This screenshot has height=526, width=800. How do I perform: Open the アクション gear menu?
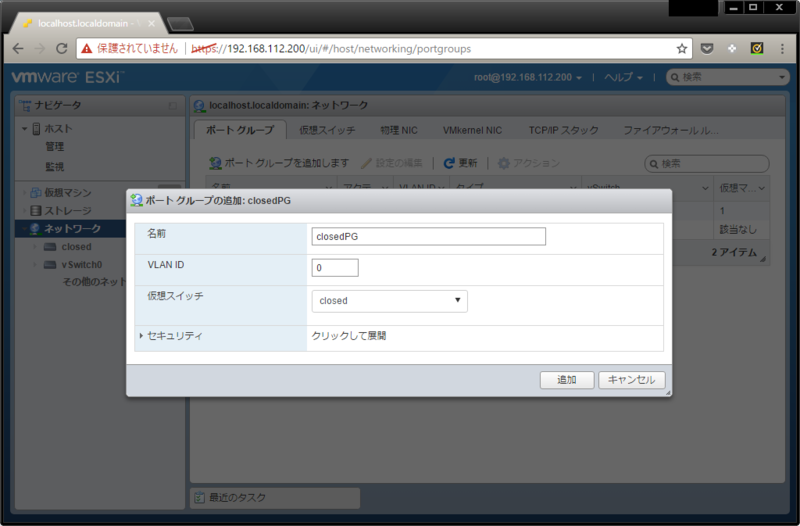529,163
